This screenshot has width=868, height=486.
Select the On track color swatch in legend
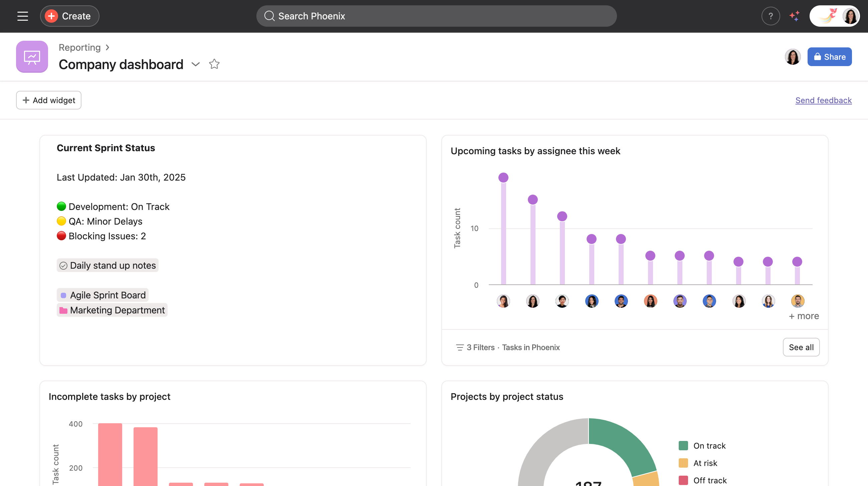[x=684, y=445]
